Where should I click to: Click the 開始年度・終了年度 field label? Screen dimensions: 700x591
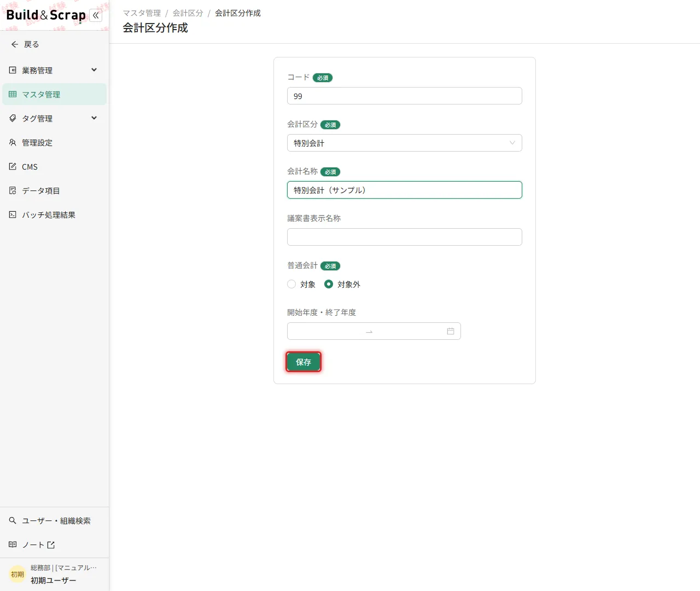tap(322, 312)
